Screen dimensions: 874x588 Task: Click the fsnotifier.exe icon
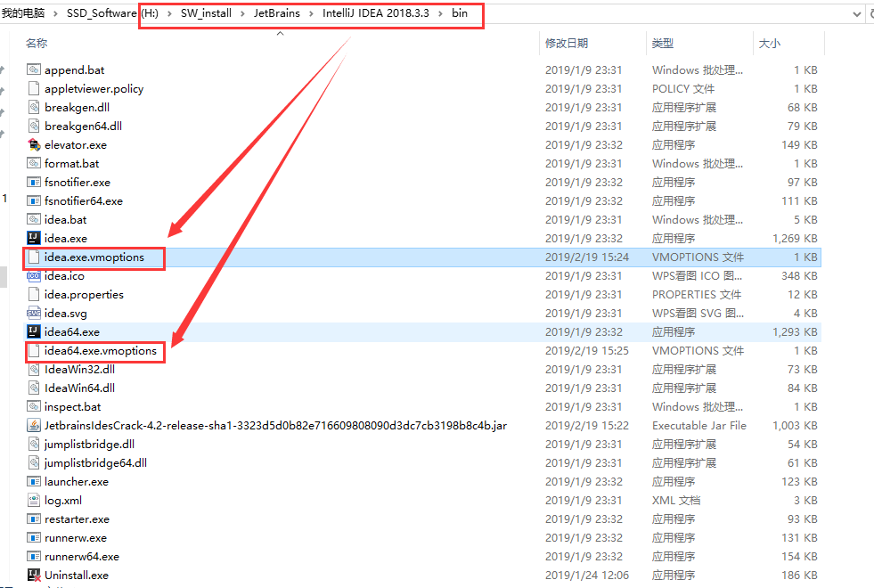[x=34, y=183]
